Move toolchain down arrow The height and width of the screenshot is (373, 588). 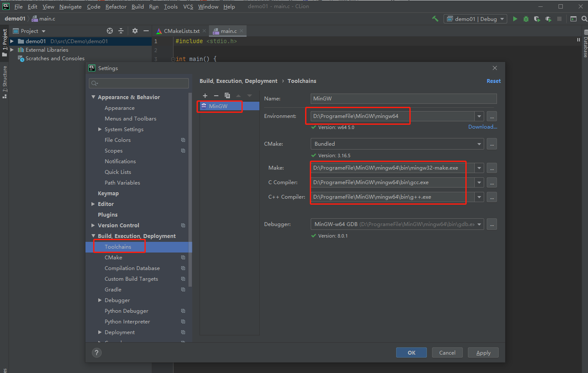click(250, 95)
